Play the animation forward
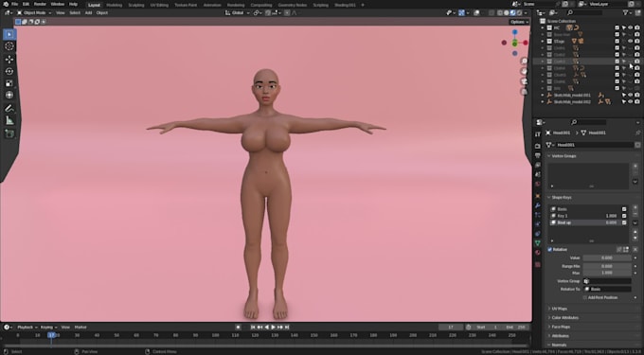The width and height of the screenshot is (644, 355). (x=273, y=328)
